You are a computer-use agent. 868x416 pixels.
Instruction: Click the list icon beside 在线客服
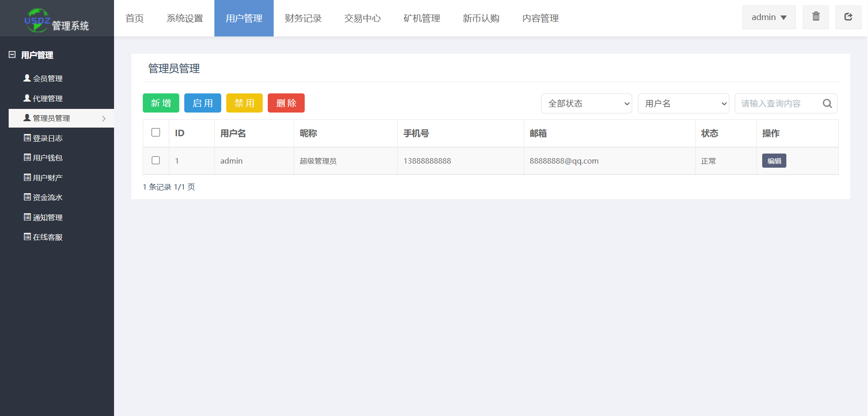pos(27,236)
